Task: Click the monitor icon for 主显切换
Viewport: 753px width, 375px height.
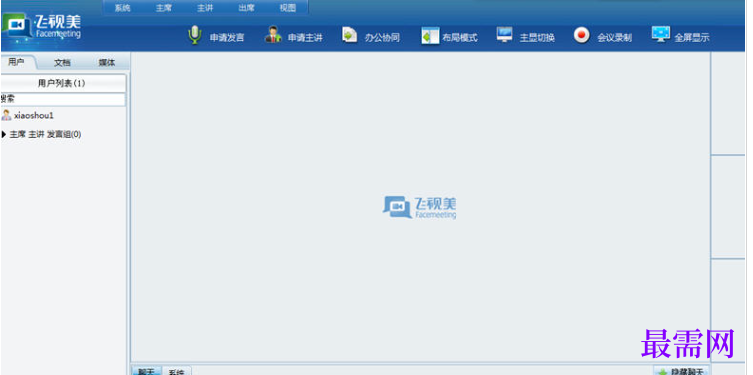Action: tap(504, 35)
